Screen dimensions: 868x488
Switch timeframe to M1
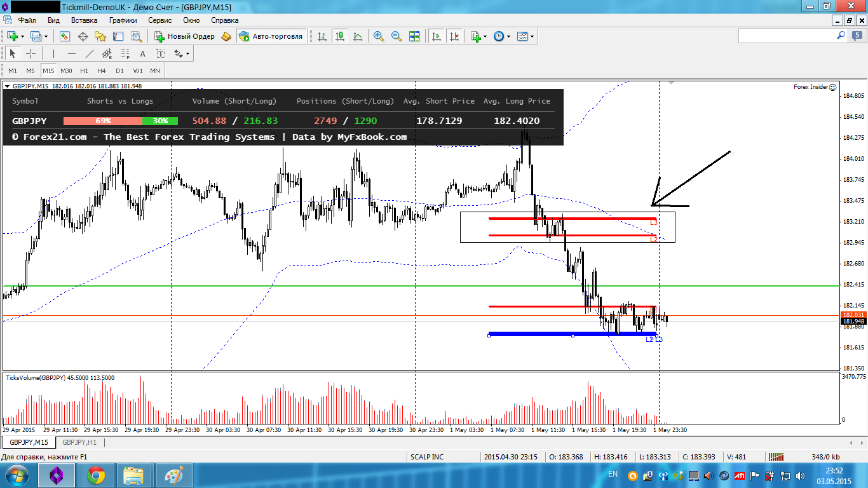point(13,71)
